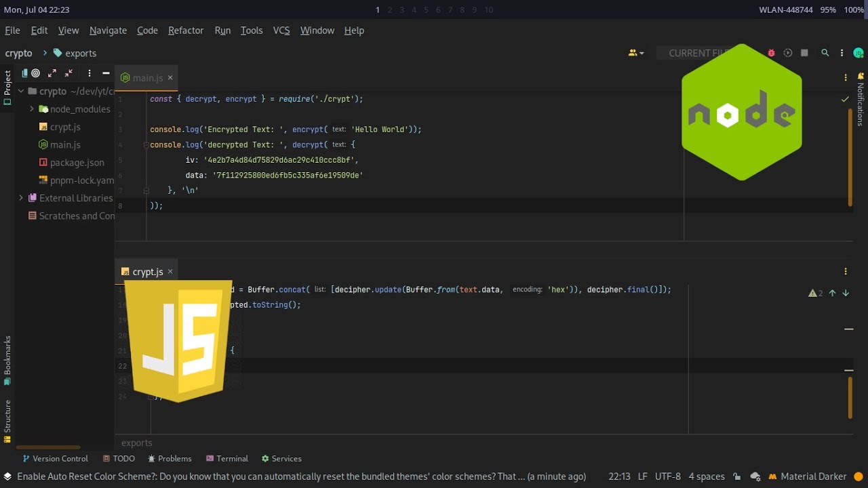Go to next highlighted problem arrow

pos(846,293)
